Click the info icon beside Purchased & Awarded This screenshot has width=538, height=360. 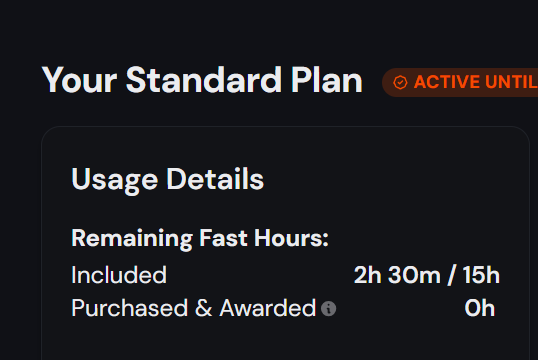point(328,309)
